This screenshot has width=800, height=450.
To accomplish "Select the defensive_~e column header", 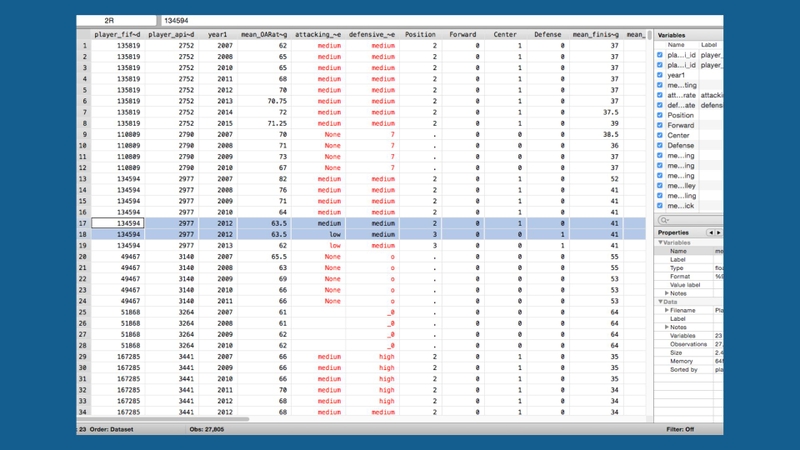I will point(372,35).
